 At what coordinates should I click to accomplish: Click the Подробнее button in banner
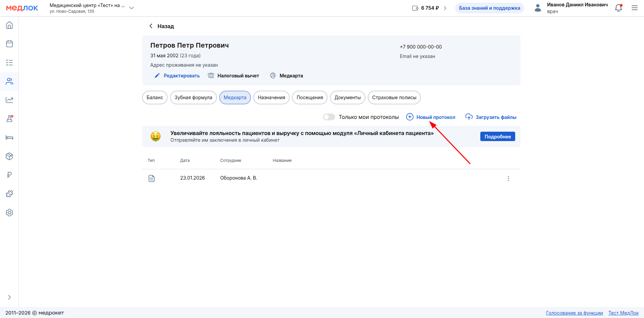[497, 136]
